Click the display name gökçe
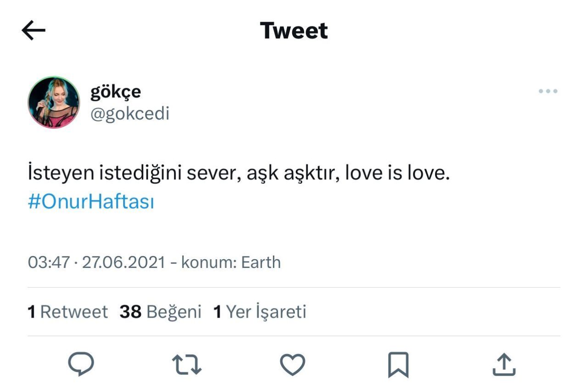588x387 pixels. [116, 91]
